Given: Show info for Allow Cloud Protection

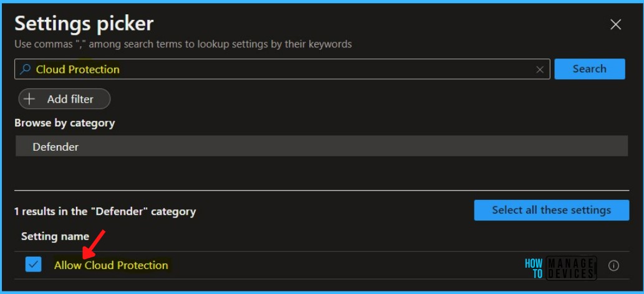Looking at the screenshot, I should tap(613, 266).
